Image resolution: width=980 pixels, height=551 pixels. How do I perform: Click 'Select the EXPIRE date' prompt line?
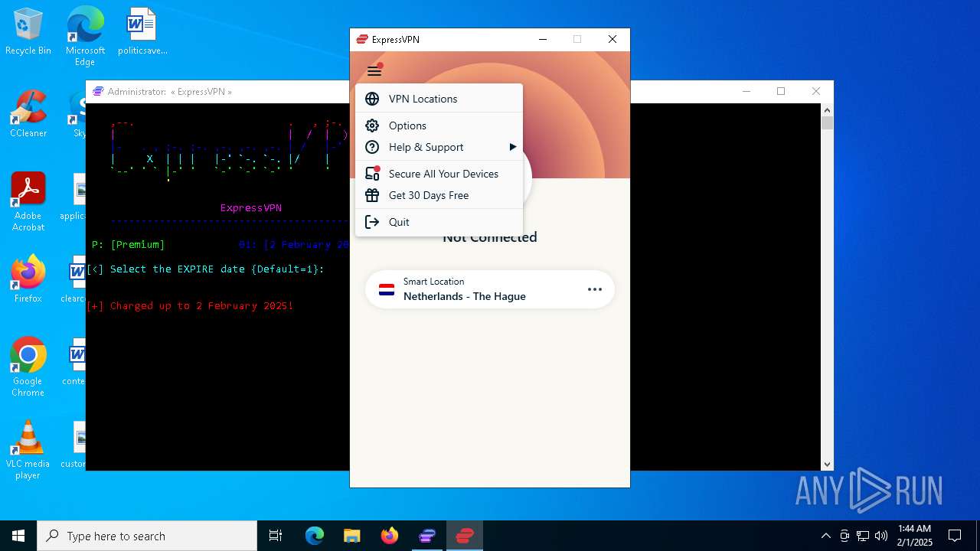pos(206,269)
